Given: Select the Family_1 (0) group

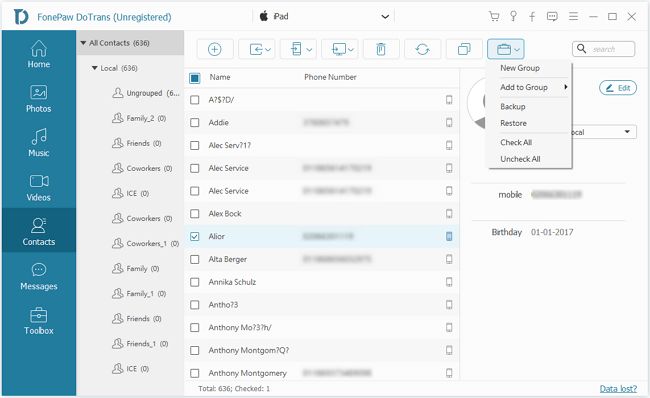Looking at the screenshot, I should (x=139, y=294).
